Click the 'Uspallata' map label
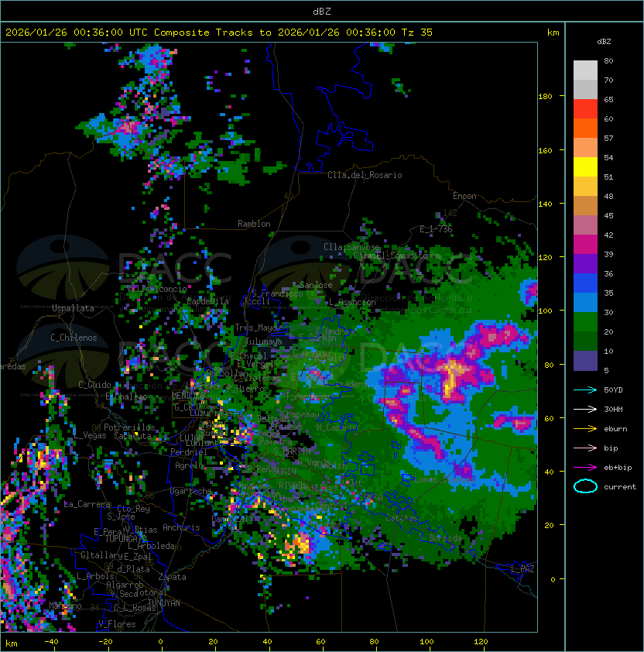 click(73, 308)
